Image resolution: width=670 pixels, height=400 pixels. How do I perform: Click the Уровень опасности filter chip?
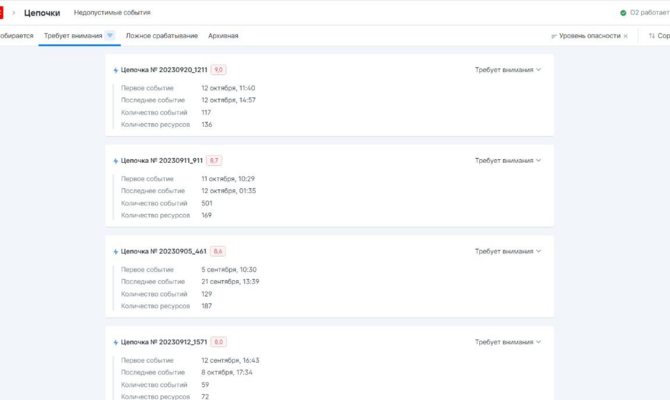588,36
